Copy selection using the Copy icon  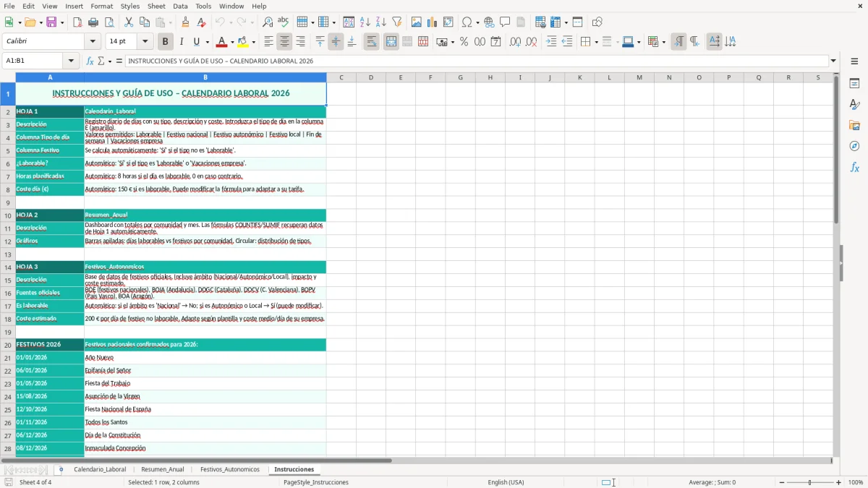(144, 22)
